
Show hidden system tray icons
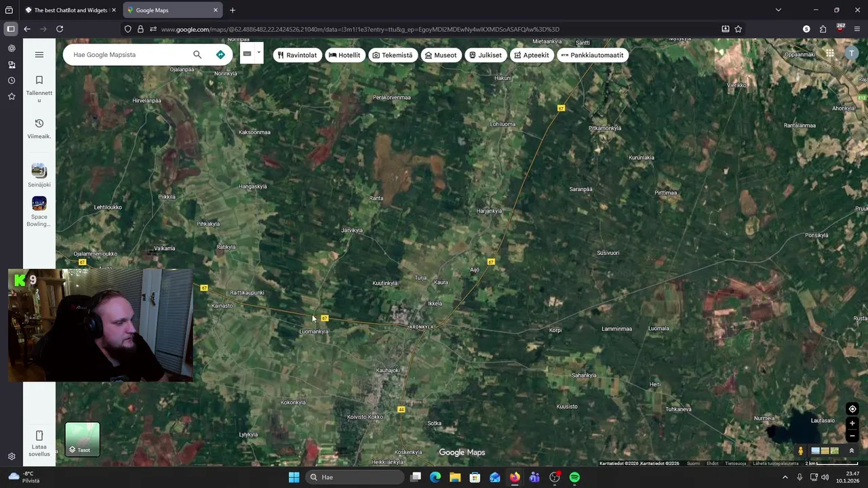coord(785,477)
